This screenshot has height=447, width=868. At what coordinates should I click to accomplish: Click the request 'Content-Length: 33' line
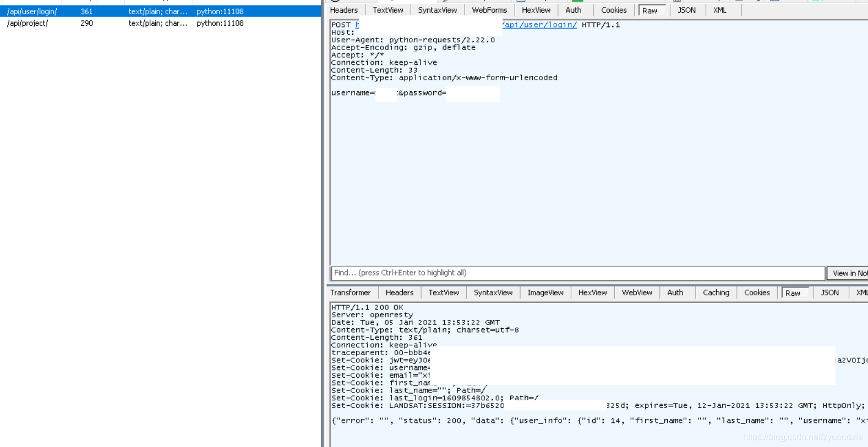(x=374, y=70)
